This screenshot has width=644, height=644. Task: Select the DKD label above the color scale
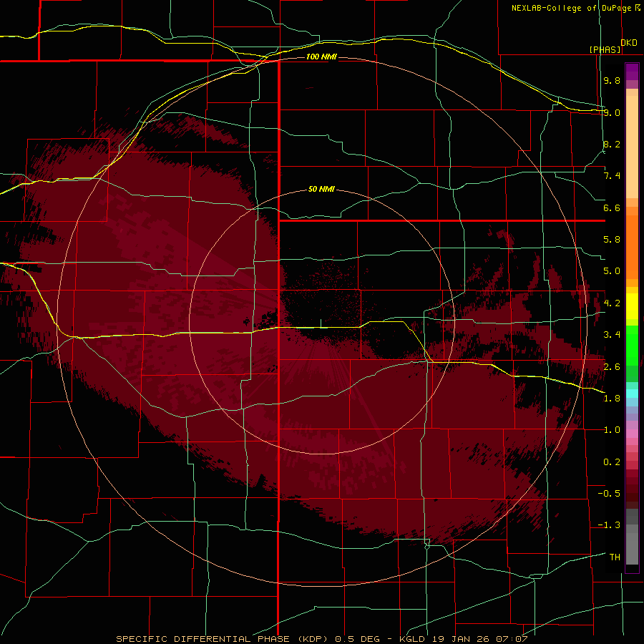(x=629, y=43)
